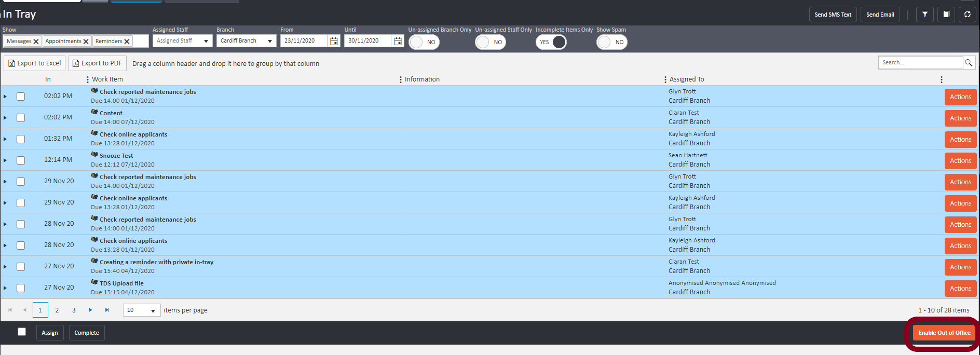Toggle Incomplete Items Only switch
This screenshot has width=980, height=355.
[551, 42]
